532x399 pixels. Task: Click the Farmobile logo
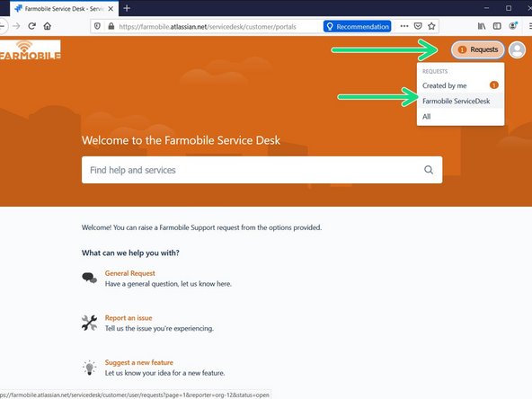pyautogui.click(x=31, y=50)
